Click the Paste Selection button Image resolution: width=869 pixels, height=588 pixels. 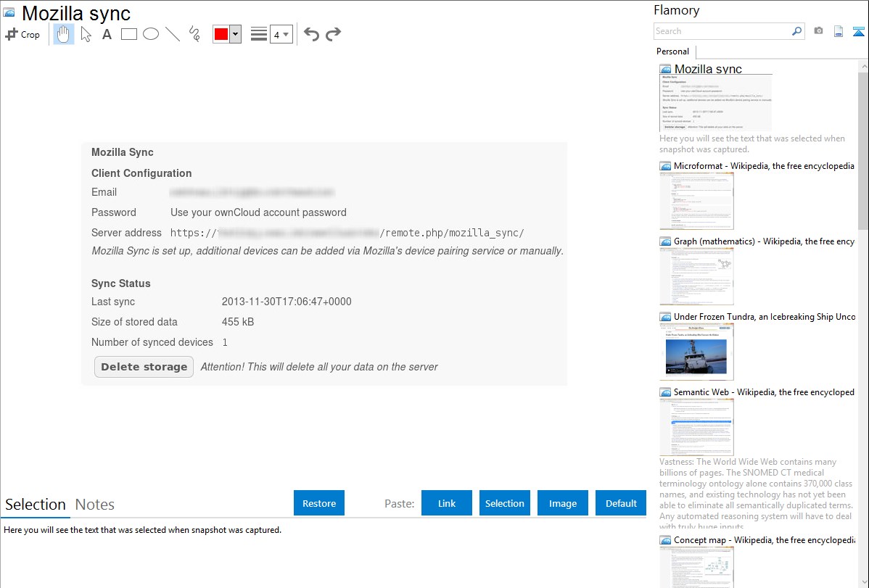(504, 503)
